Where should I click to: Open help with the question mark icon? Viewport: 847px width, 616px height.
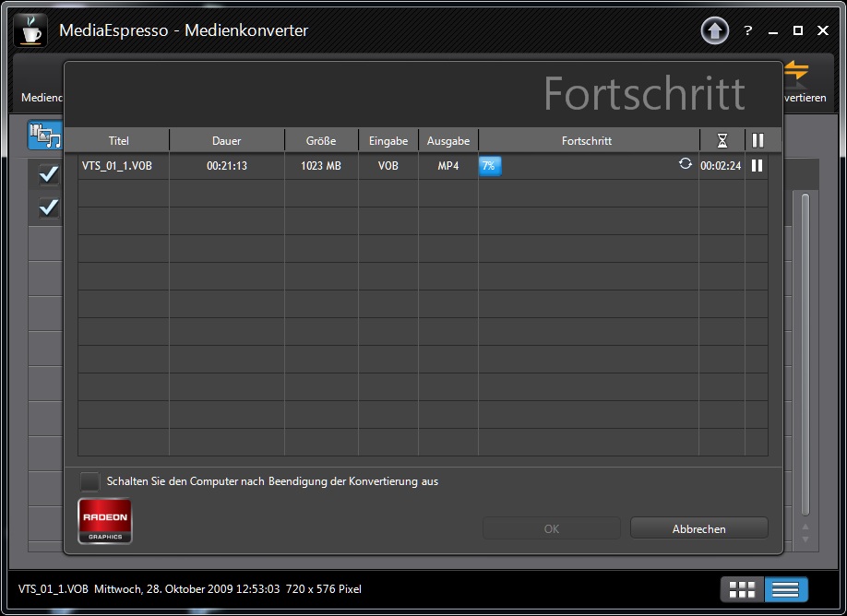(747, 30)
